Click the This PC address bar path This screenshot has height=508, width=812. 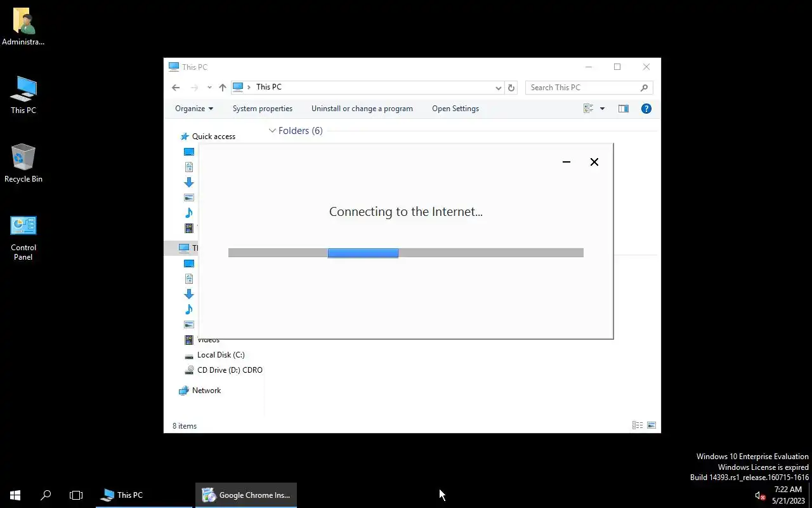(269, 87)
